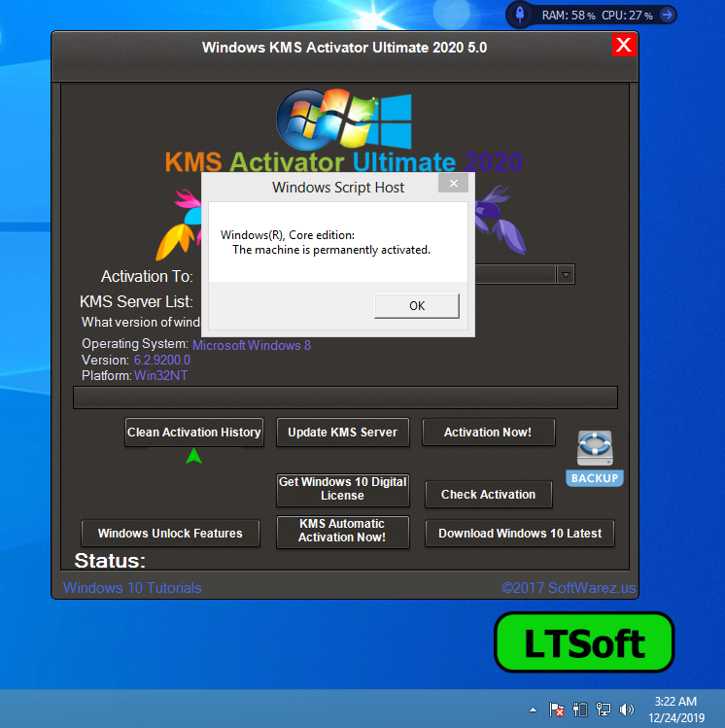725x728 pixels.
Task: Click Windows Unlock Features button
Action: tap(170, 533)
